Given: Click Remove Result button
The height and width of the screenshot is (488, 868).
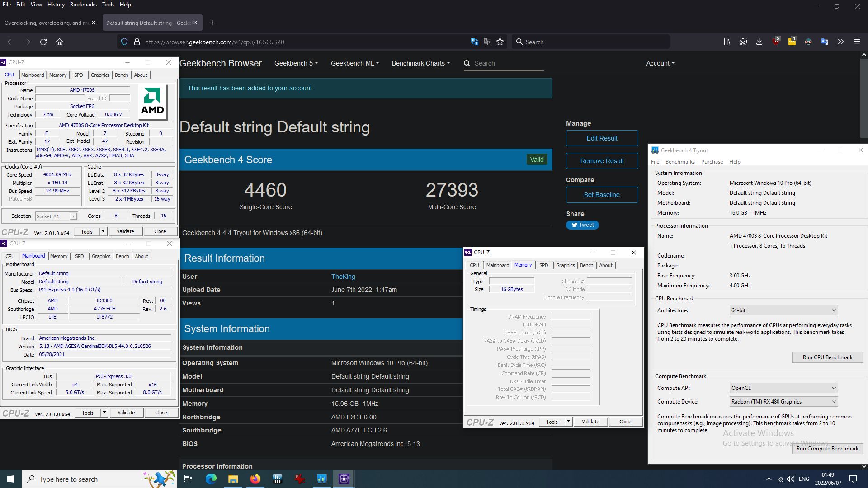Looking at the screenshot, I should (602, 161).
